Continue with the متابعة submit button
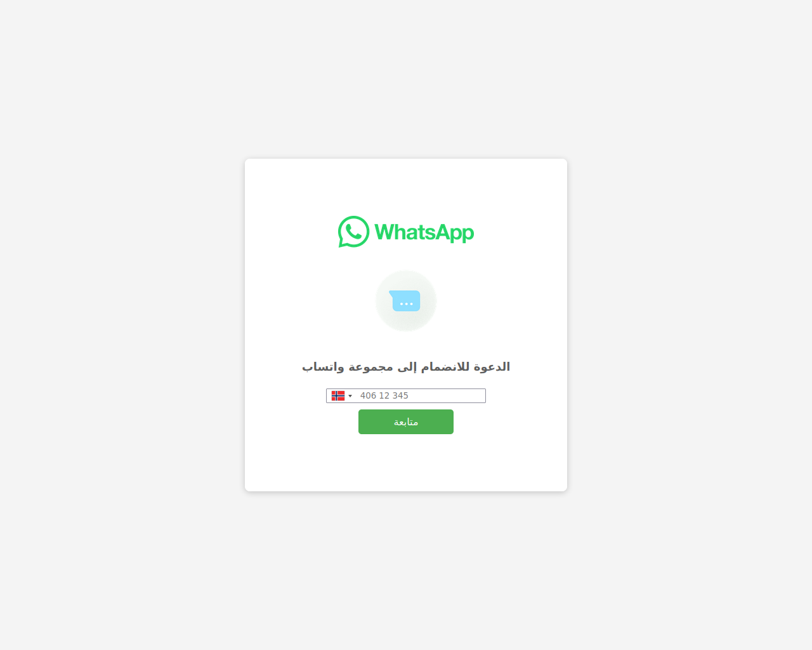Image resolution: width=812 pixels, height=650 pixels. click(406, 422)
